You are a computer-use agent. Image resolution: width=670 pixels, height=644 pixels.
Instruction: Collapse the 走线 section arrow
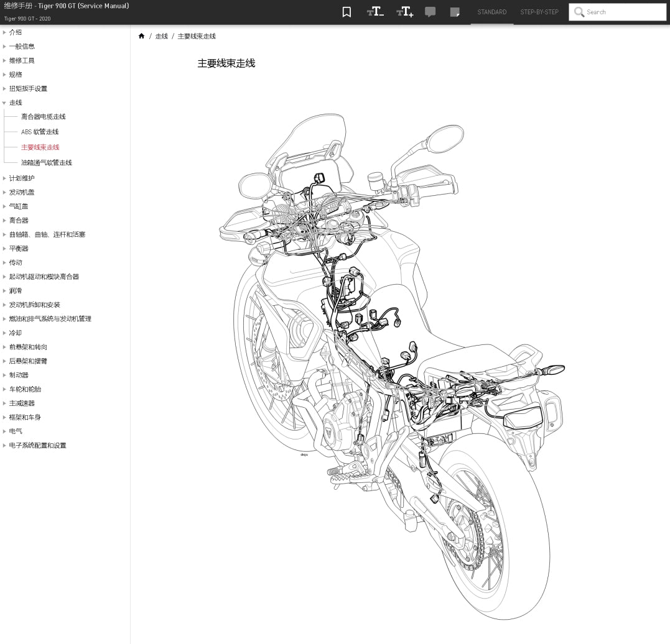[4, 103]
